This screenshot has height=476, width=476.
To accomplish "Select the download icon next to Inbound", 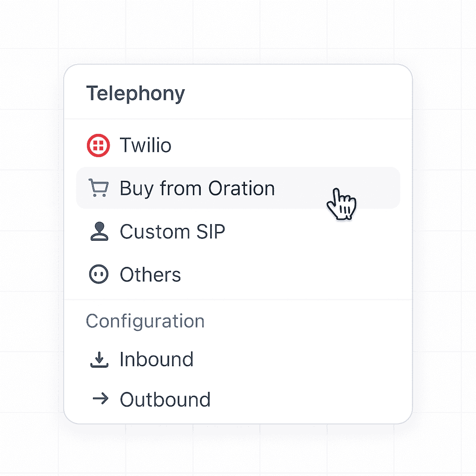I will click(x=100, y=359).
